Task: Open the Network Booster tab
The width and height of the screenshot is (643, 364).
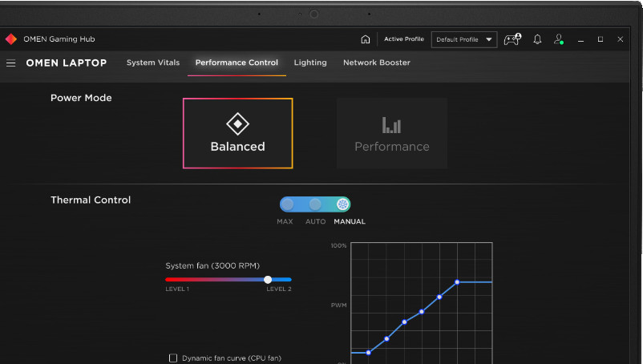Action: coord(376,63)
